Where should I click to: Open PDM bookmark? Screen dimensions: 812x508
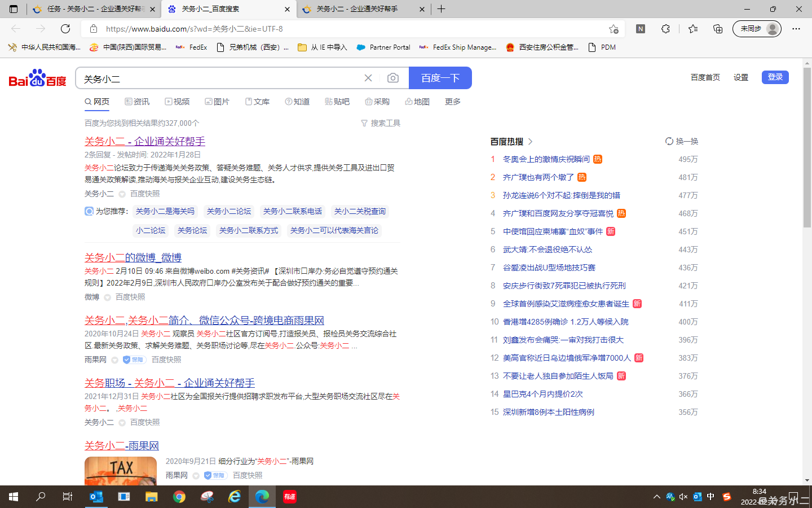(602, 47)
